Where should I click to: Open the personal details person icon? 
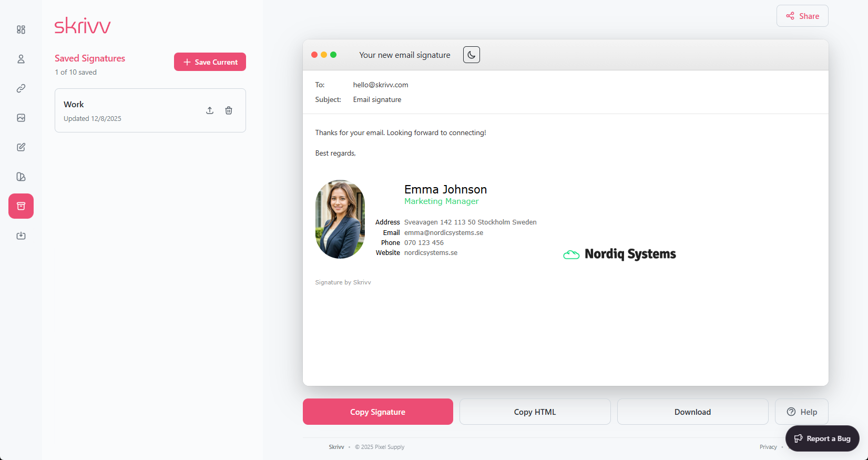21,59
